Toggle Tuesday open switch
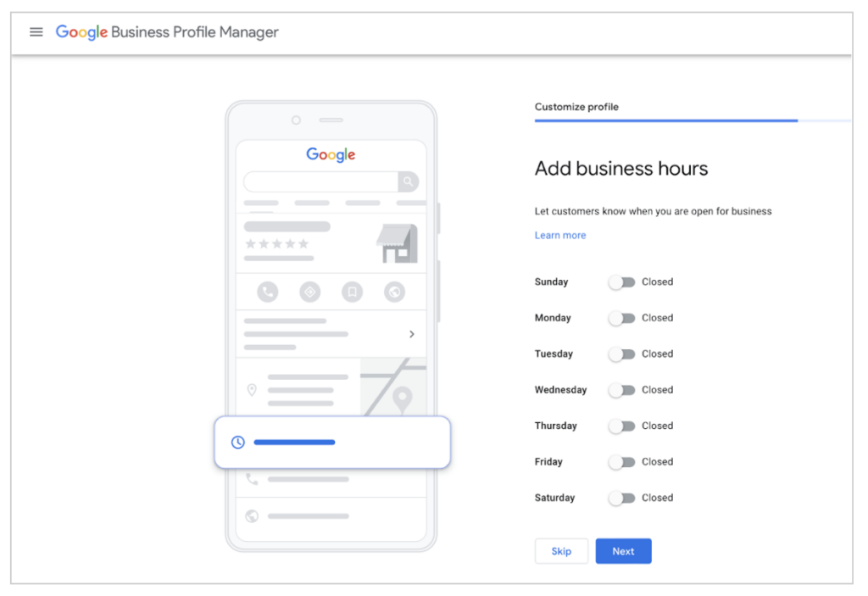Screen dimensions: 868x596 (x=621, y=354)
